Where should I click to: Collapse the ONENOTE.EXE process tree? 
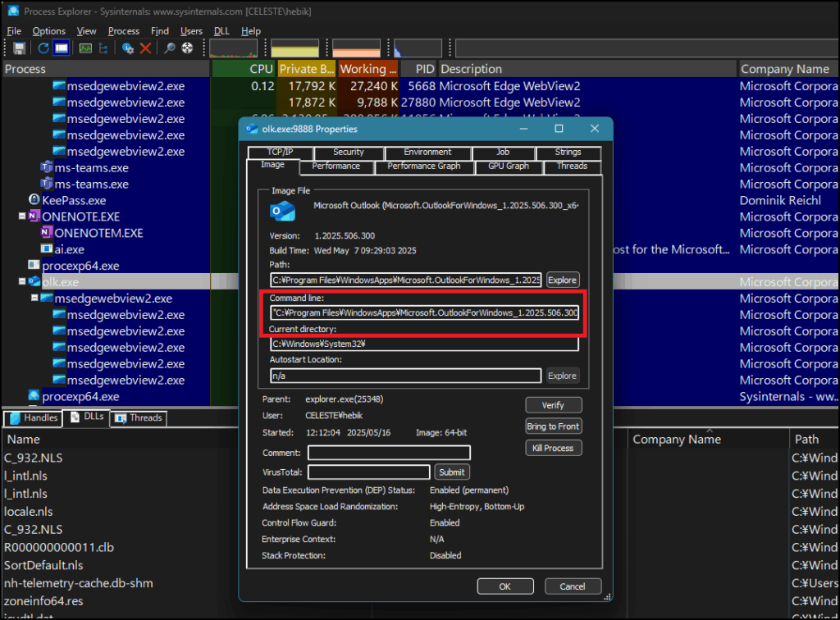coord(22,217)
